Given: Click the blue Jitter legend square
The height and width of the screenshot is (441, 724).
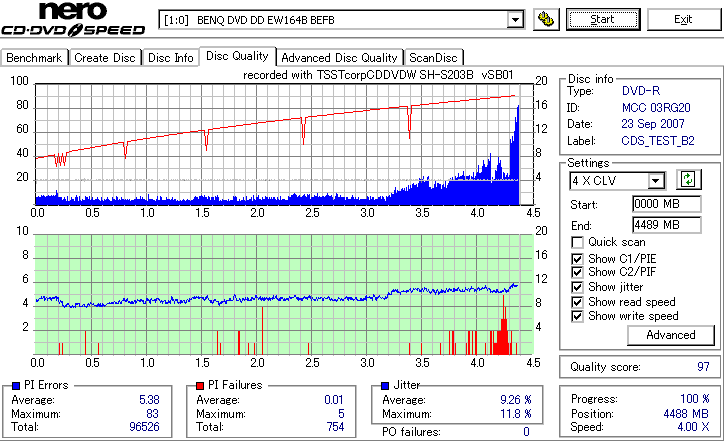Looking at the screenshot, I should point(385,386).
